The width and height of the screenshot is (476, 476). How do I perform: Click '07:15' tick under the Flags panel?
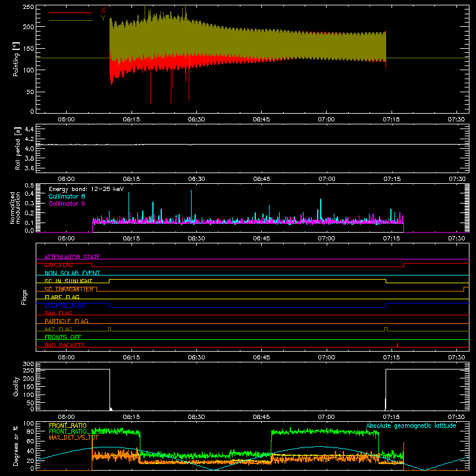(x=392, y=358)
